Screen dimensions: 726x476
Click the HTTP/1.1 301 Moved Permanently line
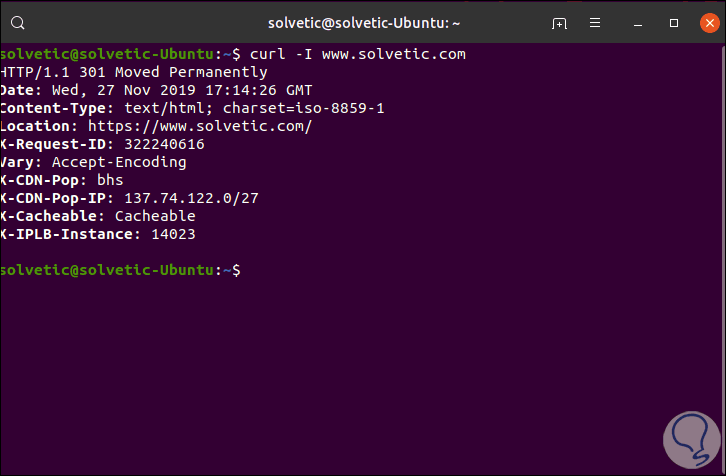[x=134, y=72]
